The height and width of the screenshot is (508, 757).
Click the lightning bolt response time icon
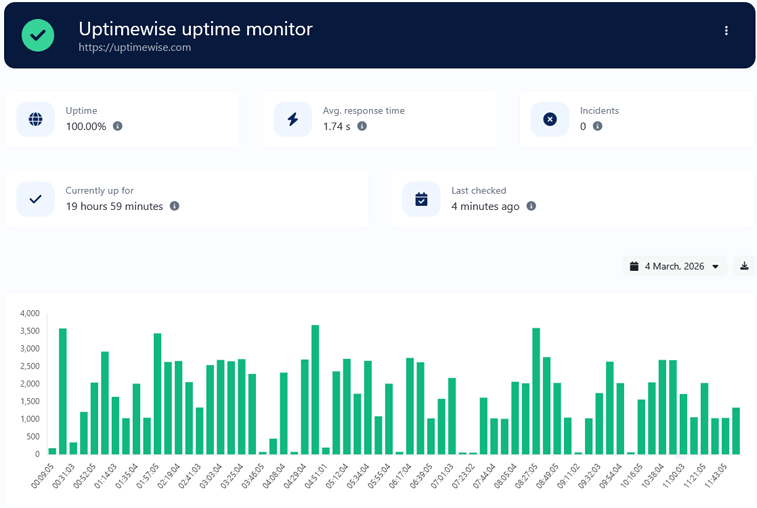point(293,119)
